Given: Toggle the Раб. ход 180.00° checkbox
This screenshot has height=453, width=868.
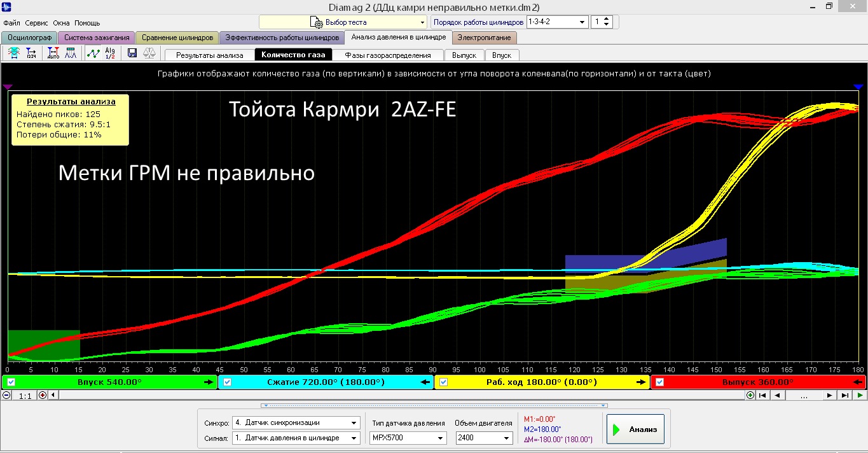Looking at the screenshot, I should [x=444, y=382].
